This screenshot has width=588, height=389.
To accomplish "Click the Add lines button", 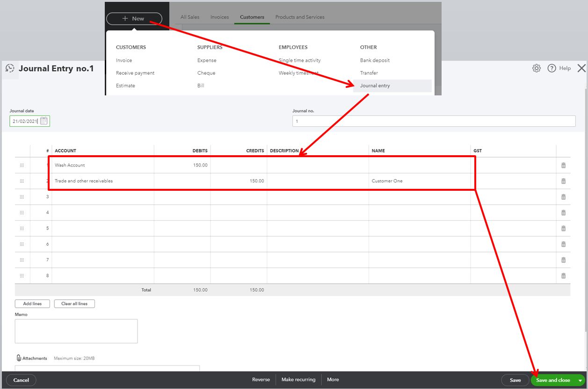I will tap(32, 303).
